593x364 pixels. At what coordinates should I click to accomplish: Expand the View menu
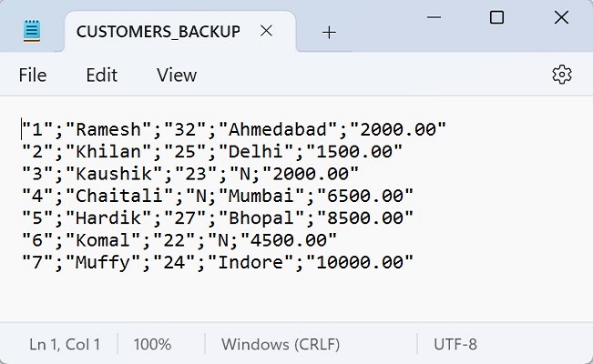177,75
